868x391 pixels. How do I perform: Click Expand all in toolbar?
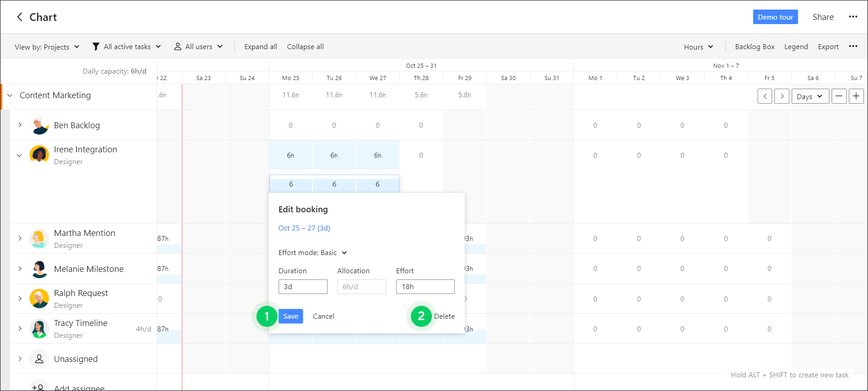pos(260,47)
